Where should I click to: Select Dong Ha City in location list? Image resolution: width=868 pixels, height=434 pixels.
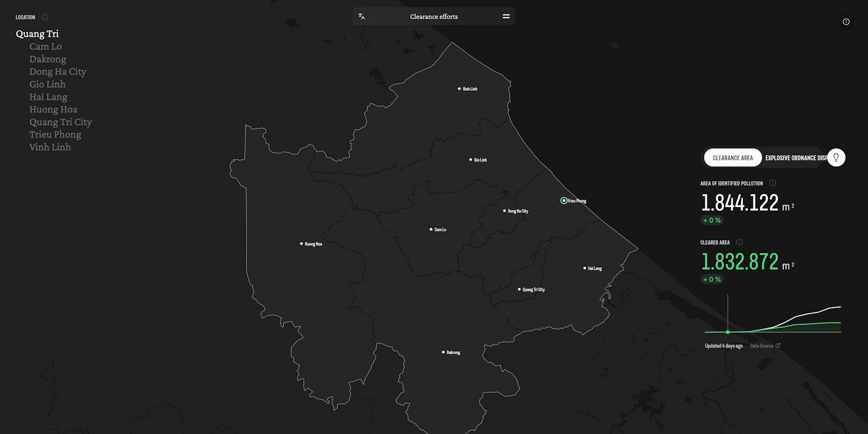58,72
